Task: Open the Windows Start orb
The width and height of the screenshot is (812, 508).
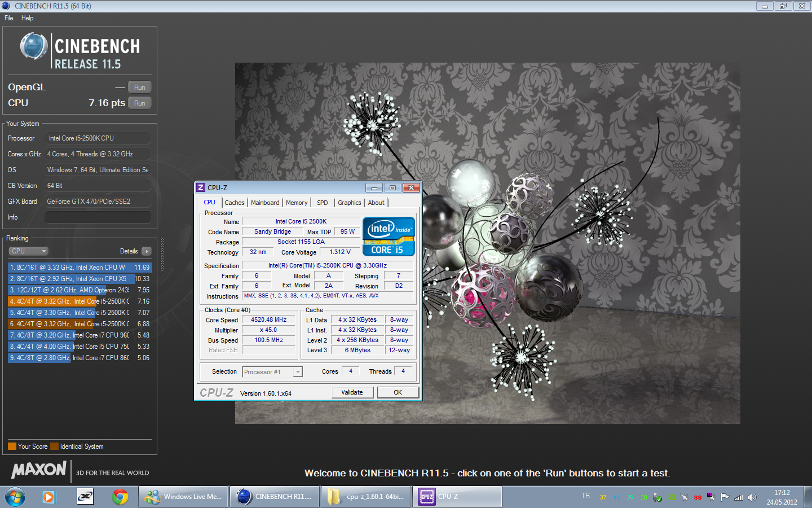Action: click(x=15, y=497)
